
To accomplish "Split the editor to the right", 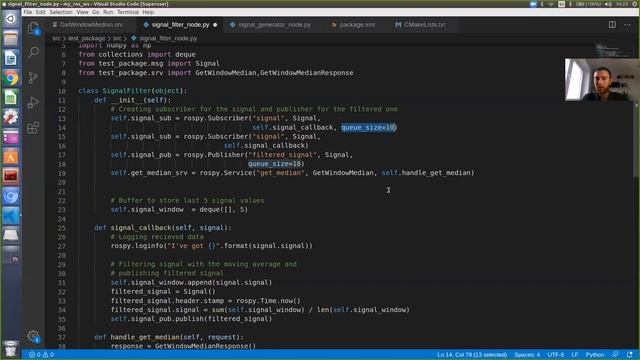I will (x=612, y=24).
